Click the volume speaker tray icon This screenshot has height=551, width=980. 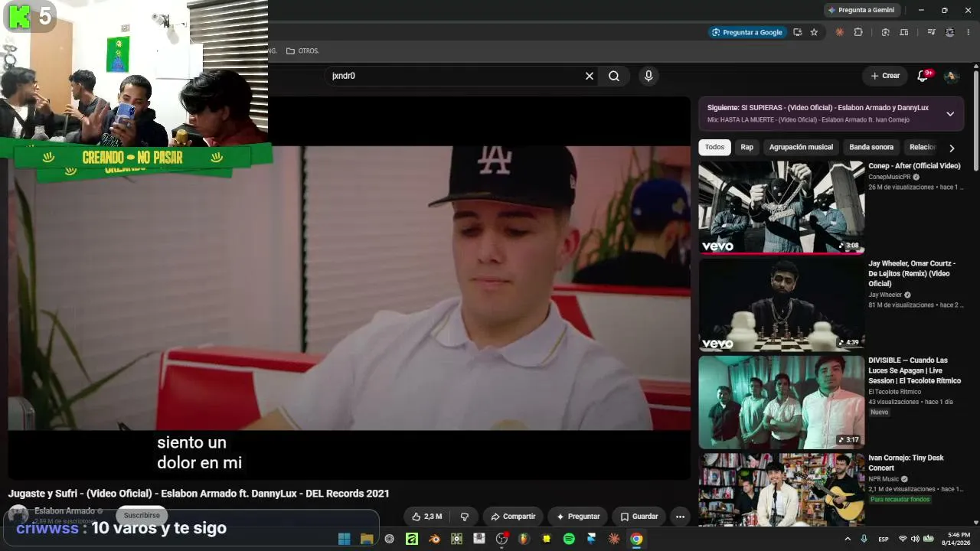click(x=915, y=539)
